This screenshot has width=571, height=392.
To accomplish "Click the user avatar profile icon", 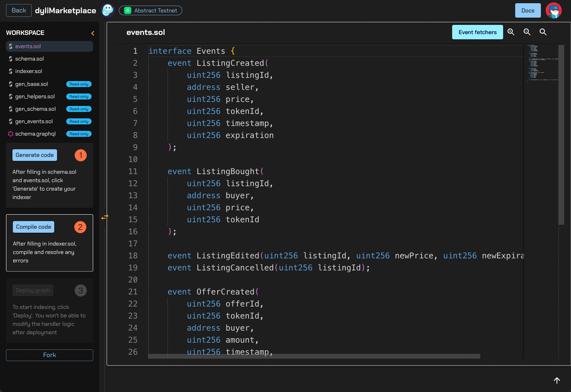I will coord(554,10).
